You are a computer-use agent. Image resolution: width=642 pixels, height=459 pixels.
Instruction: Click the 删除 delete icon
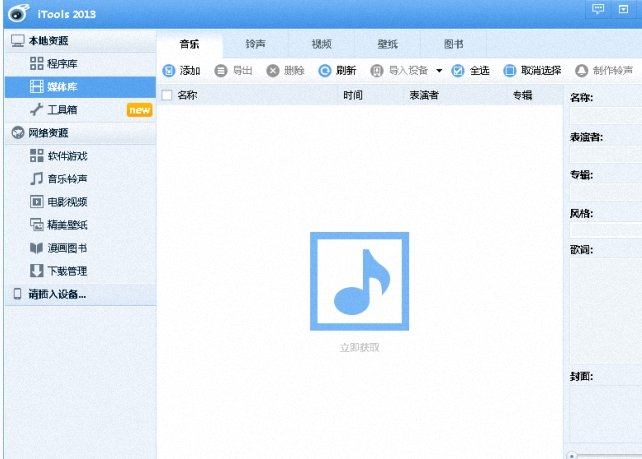pos(273,71)
